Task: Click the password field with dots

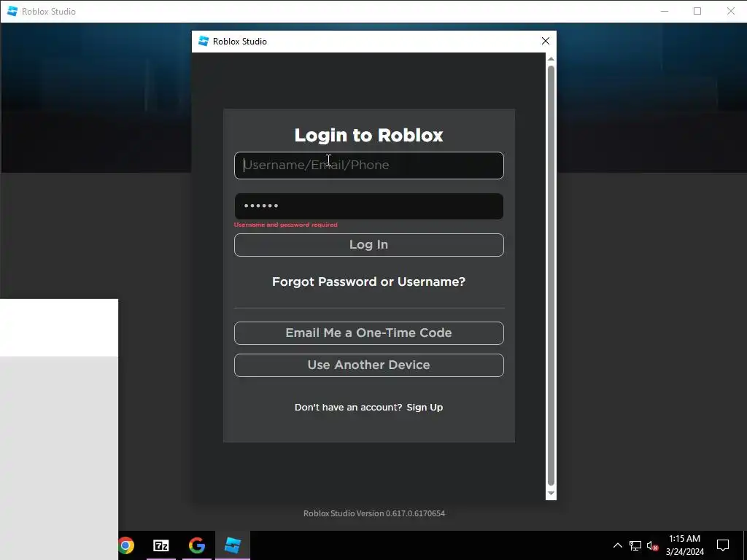Action: coord(368,206)
